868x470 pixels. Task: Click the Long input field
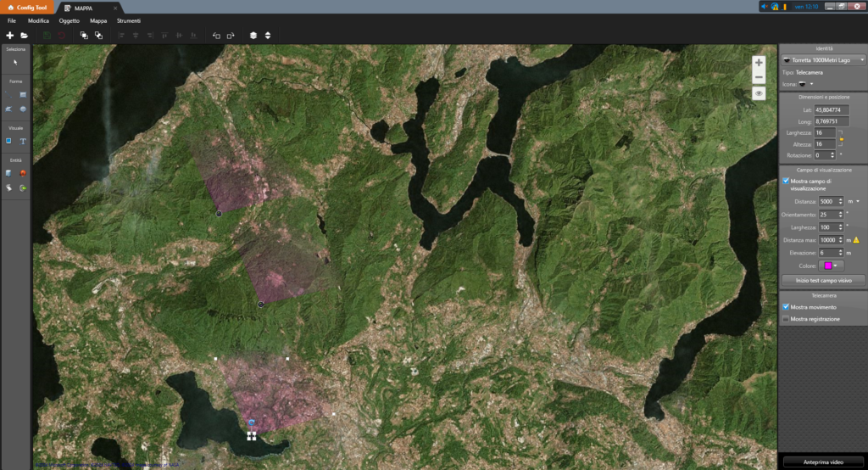coord(832,121)
